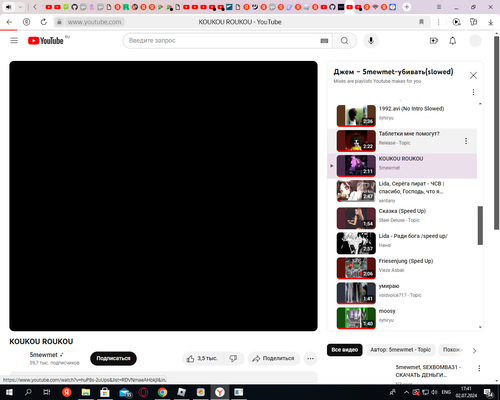
Task: Open the browser extensions icon
Action: point(473,22)
